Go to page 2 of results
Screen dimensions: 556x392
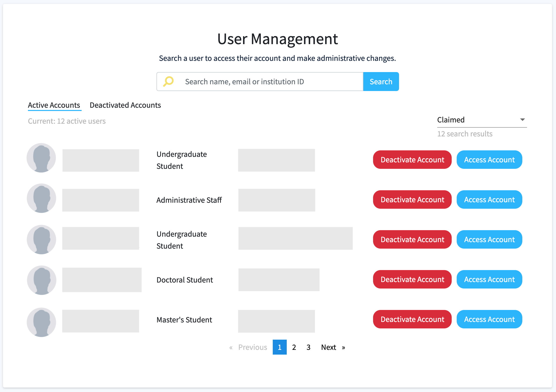pos(294,347)
